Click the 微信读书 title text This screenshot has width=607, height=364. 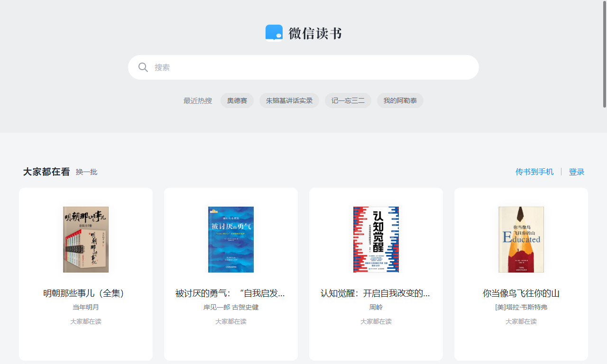(x=315, y=34)
